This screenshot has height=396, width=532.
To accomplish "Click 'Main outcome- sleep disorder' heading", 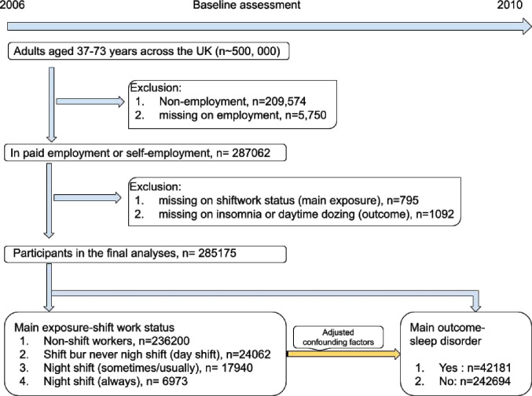I will (447, 334).
